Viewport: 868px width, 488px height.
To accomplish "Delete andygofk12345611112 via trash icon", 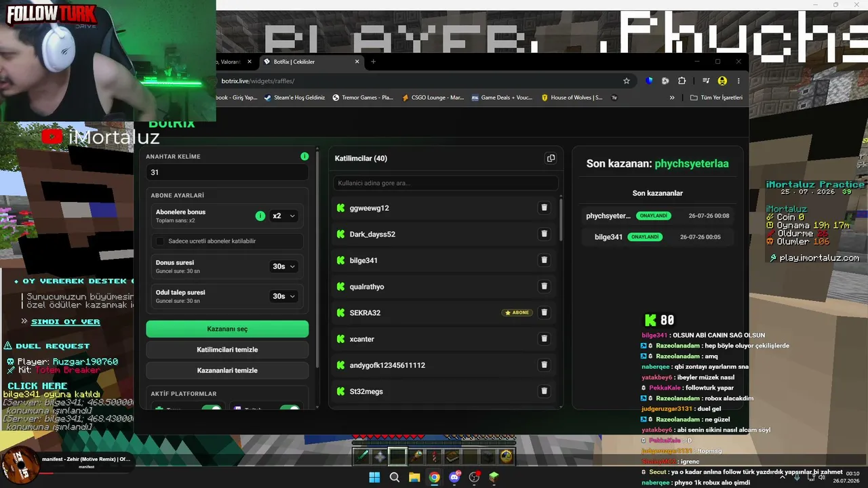I will (544, 365).
